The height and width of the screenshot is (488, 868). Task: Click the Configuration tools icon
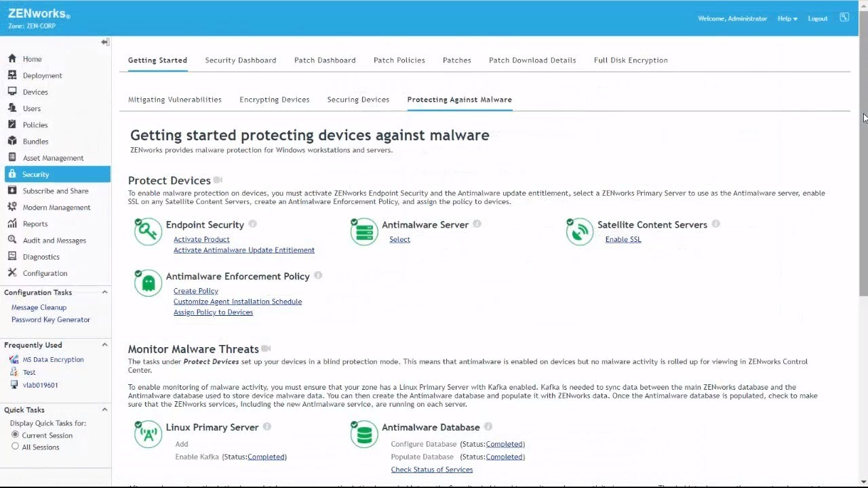[12, 273]
